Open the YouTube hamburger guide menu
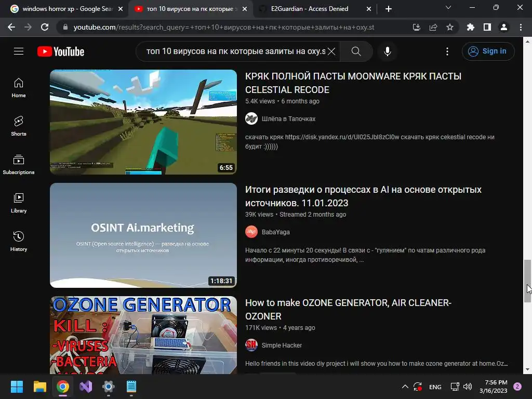Viewport: 532px width, 399px height. (x=19, y=51)
